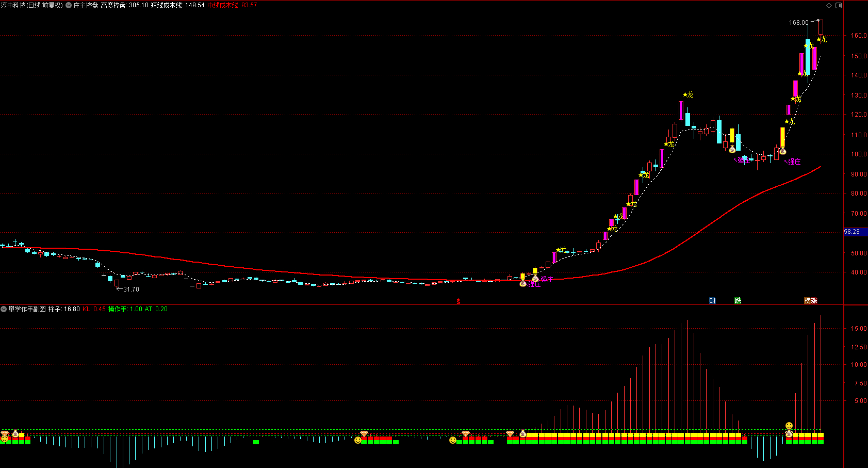Viewport: 868px width, 468px height.
Task: Open the 庄主控盘 indicator dropdown arrow
Action: tap(69, 5)
